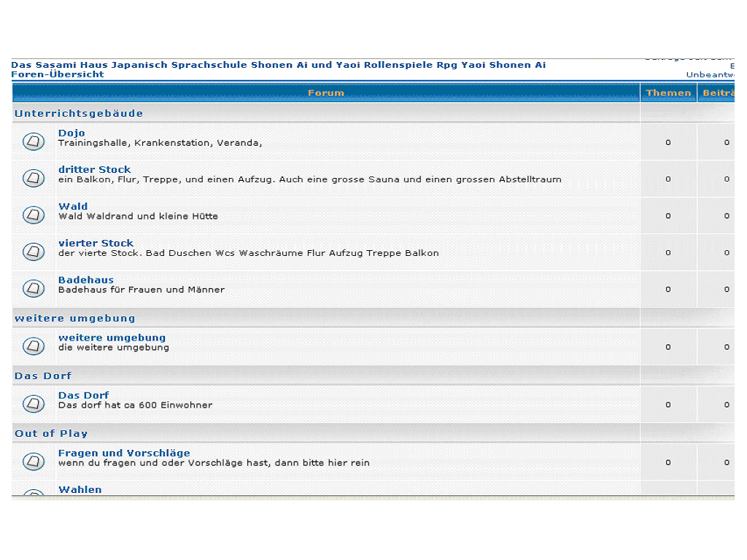Viewport: 747px width, 560px height.
Task: Click the forum icon next to Das Dorf
Action: [x=34, y=404]
